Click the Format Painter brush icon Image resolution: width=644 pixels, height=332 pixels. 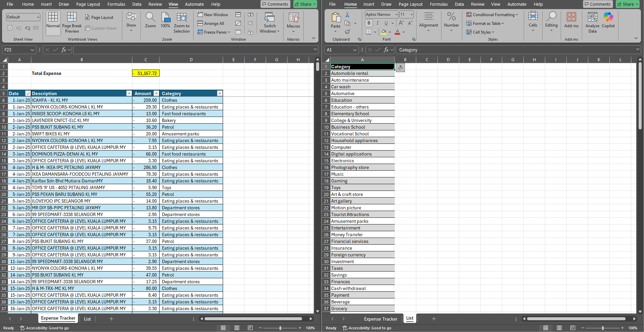(x=347, y=32)
